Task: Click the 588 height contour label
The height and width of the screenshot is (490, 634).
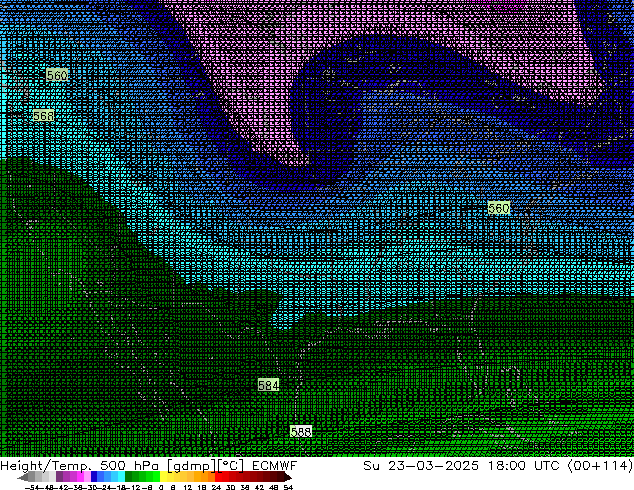Action: click(301, 432)
